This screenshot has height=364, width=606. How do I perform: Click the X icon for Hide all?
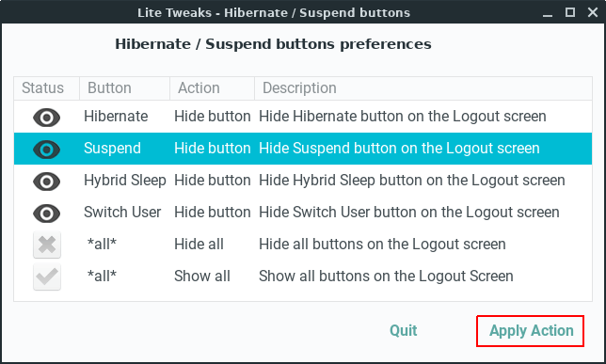click(47, 245)
